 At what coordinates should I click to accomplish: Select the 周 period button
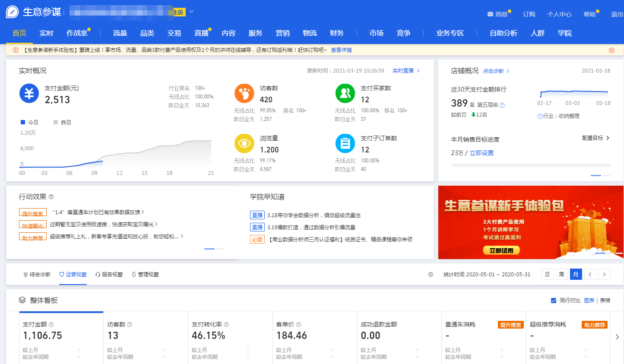coord(562,274)
